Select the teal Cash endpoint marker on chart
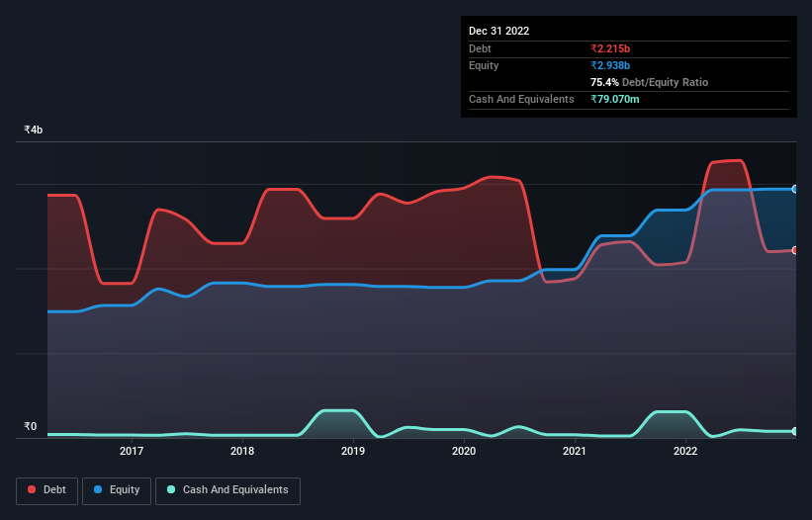This screenshot has height=520, width=812. (x=795, y=431)
